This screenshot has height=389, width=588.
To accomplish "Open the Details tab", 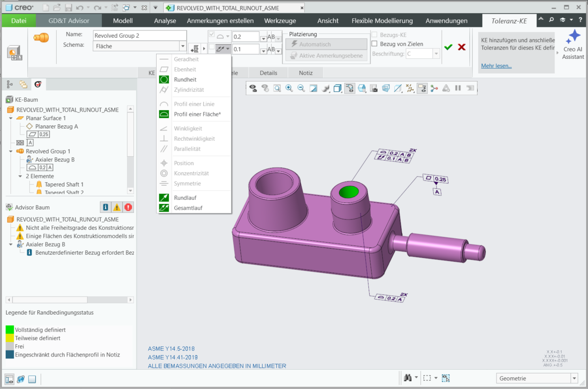I will coord(268,73).
